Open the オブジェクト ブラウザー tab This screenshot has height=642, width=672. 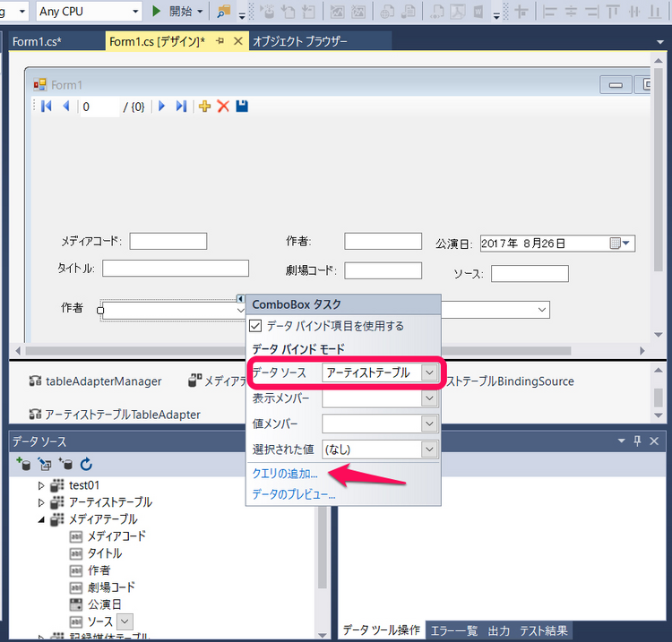coord(299,42)
